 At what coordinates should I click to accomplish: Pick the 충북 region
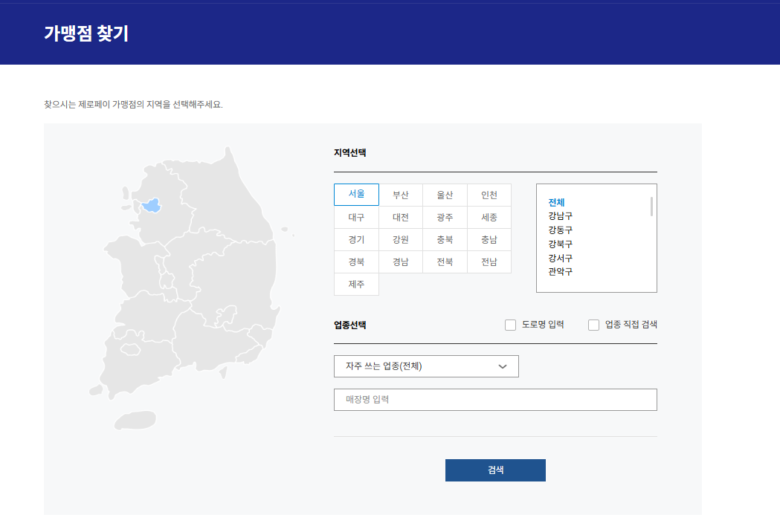tap(445, 240)
